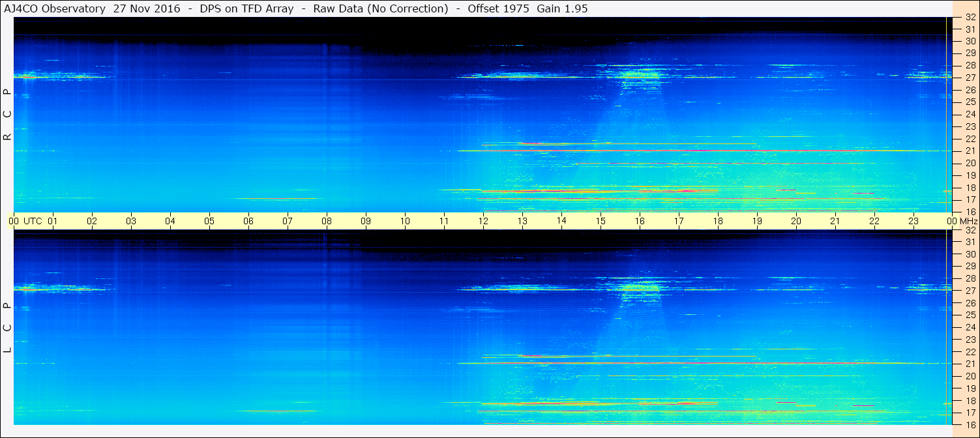Click the 'MHz' label at the time axis end
This screenshot has height=438, width=980.
[969, 221]
